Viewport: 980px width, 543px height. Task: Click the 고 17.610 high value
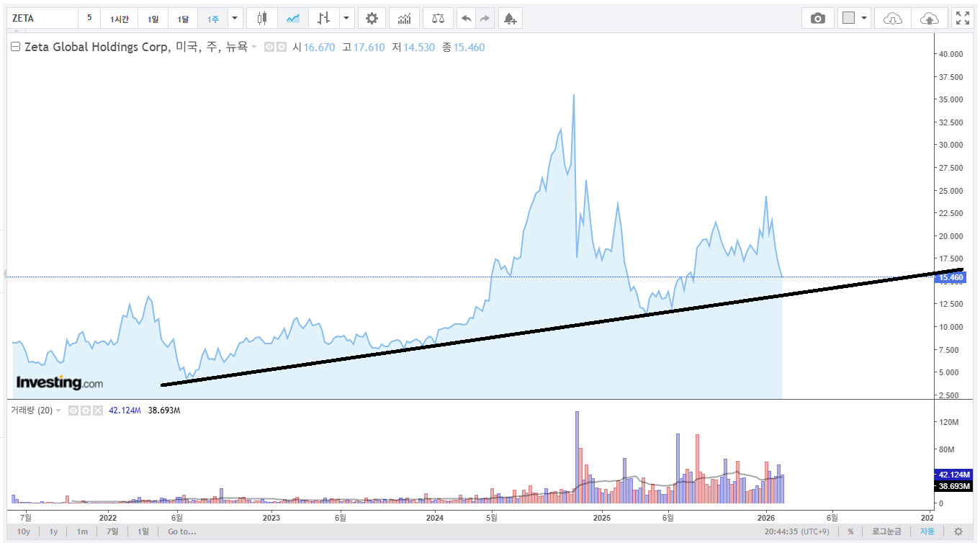[363, 48]
